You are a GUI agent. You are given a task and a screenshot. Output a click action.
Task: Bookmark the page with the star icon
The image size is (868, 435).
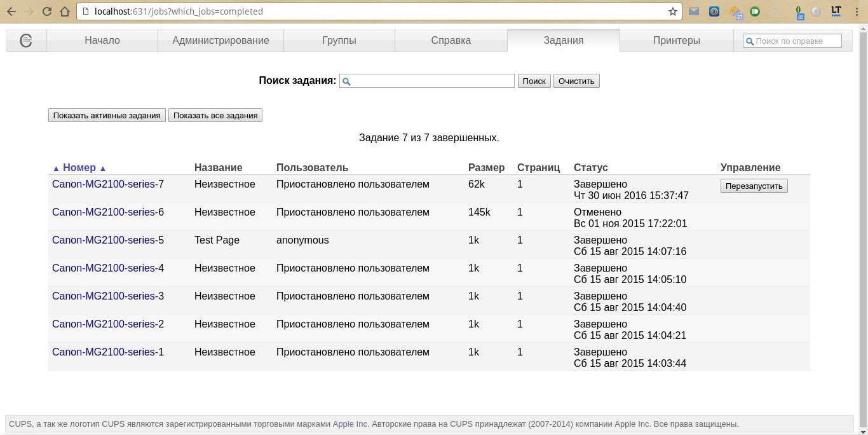[x=672, y=11]
